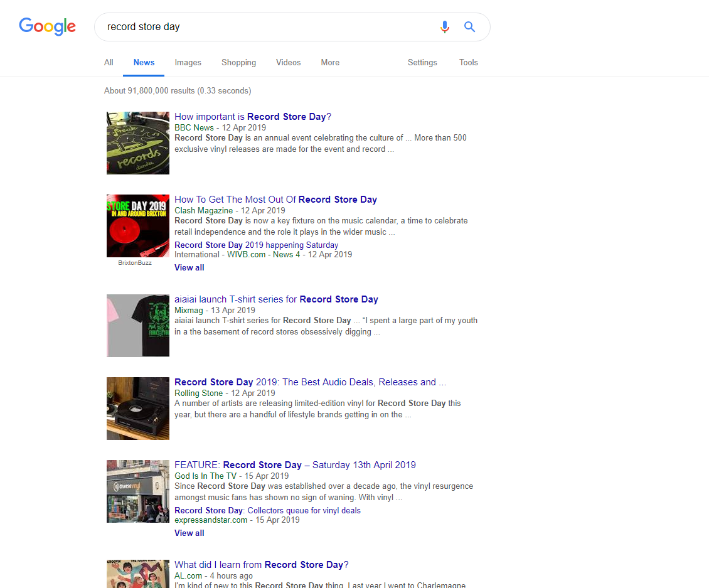The width and height of the screenshot is (709, 588).
Task: Open 'How To Get The Most Out Of Record Store Day'
Action: coord(276,200)
